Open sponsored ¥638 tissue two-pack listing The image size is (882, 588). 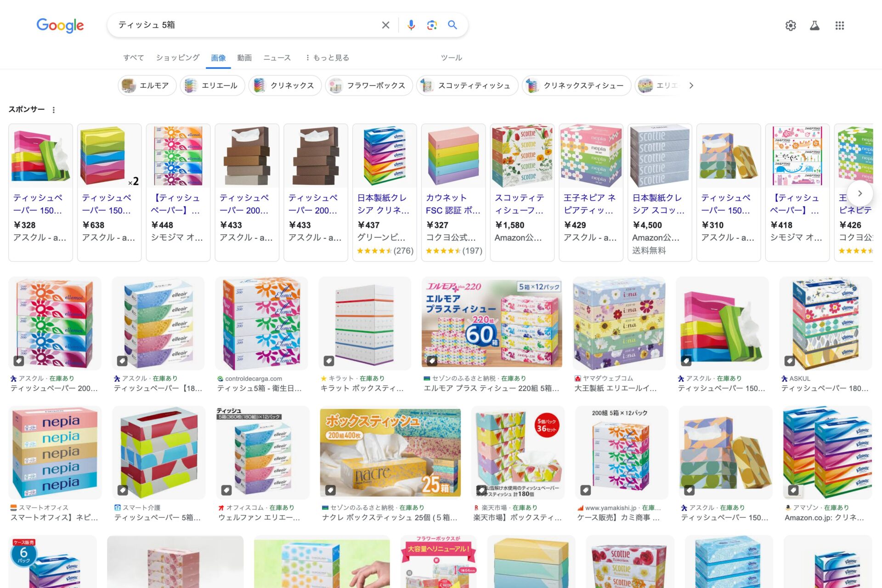point(109,192)
